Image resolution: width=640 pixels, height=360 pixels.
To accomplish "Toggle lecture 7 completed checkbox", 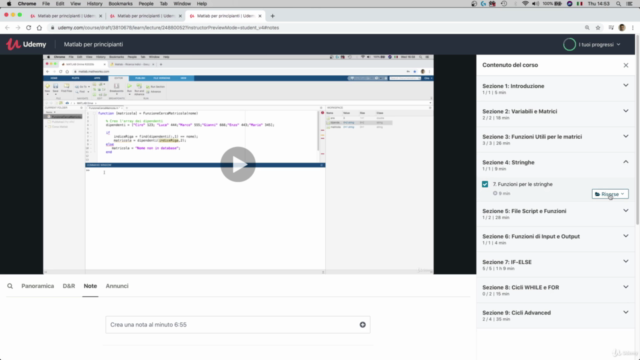I will pos(485,184).
